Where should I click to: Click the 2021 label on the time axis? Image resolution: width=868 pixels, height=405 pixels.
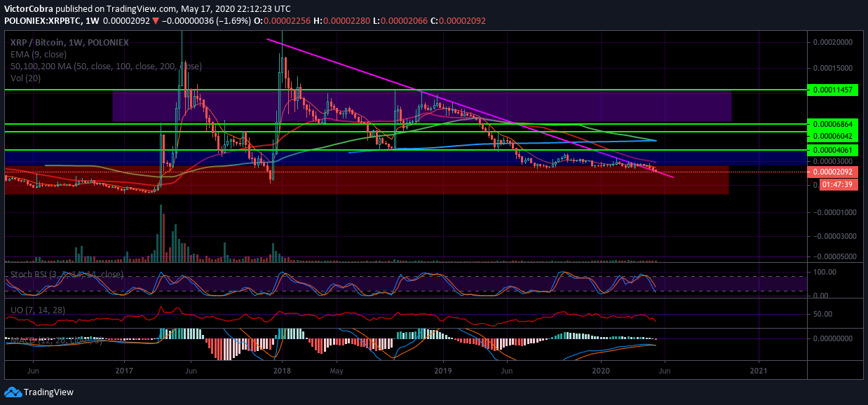[759, 369]
